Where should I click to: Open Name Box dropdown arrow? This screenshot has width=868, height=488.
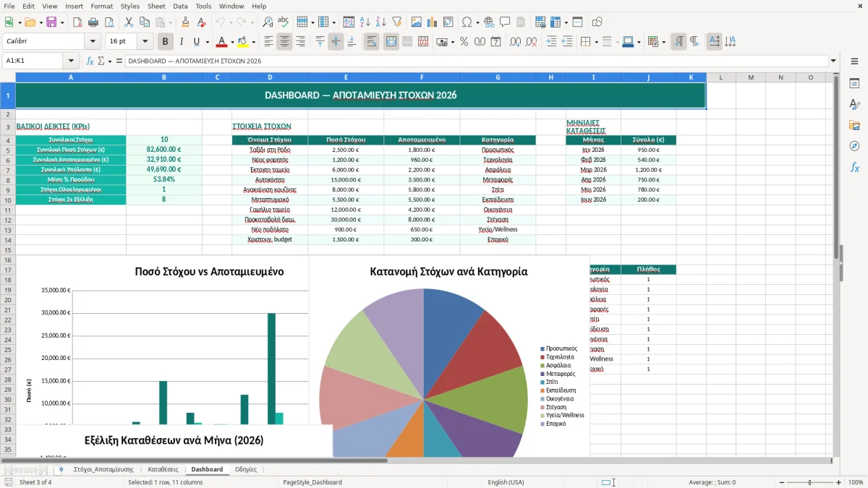click(x=71, y=61)
